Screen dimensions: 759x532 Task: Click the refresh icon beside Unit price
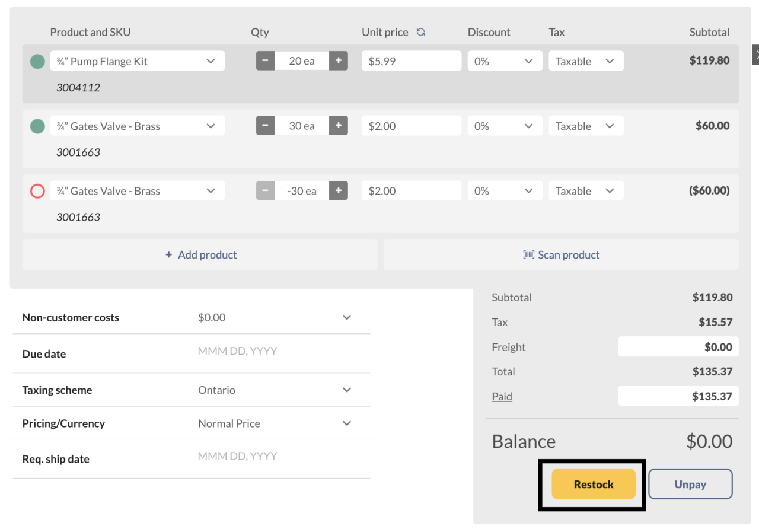(421, 32)
